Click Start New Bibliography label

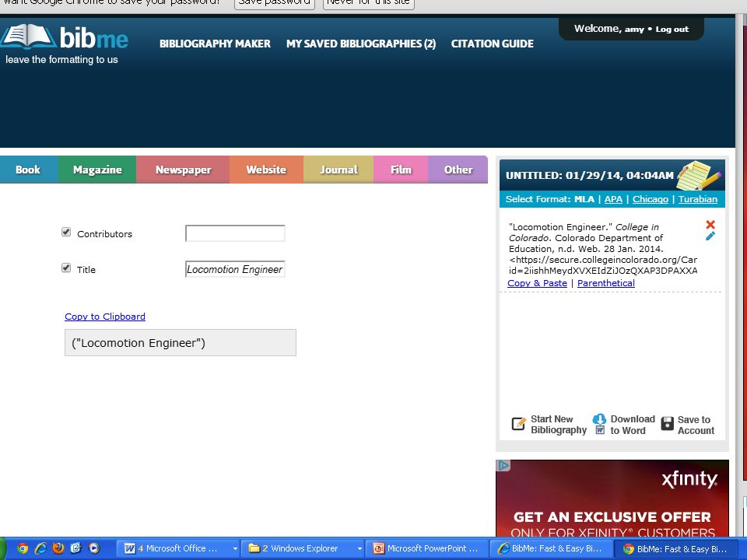[559, 425]
